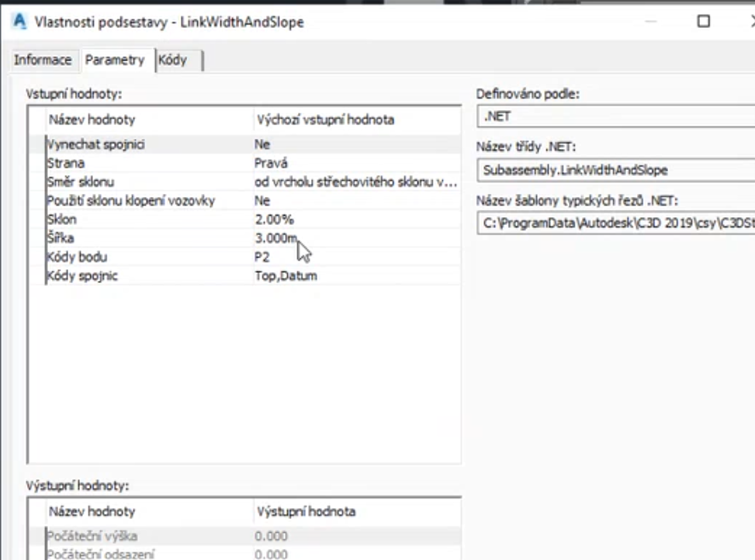The width and height of the screenshot is (755, 560).
Task: Maximize the Vlastnosti podsestavy window
Action: click(x=703, y=22)
